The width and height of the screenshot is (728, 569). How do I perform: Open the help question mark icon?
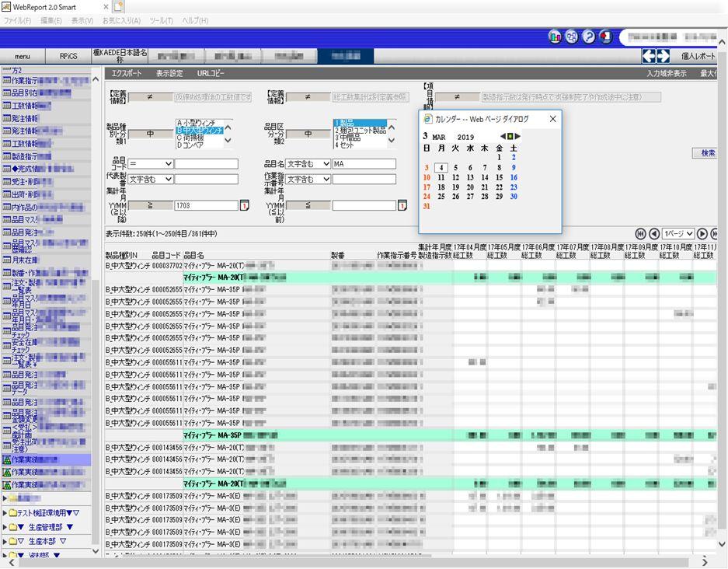[589, 37]
